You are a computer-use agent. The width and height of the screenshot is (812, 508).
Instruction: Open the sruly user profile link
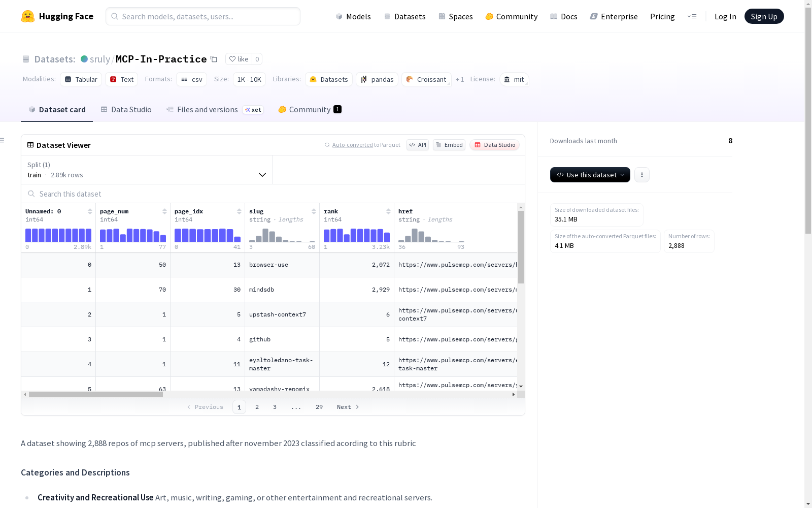click(x=100, y=59)
